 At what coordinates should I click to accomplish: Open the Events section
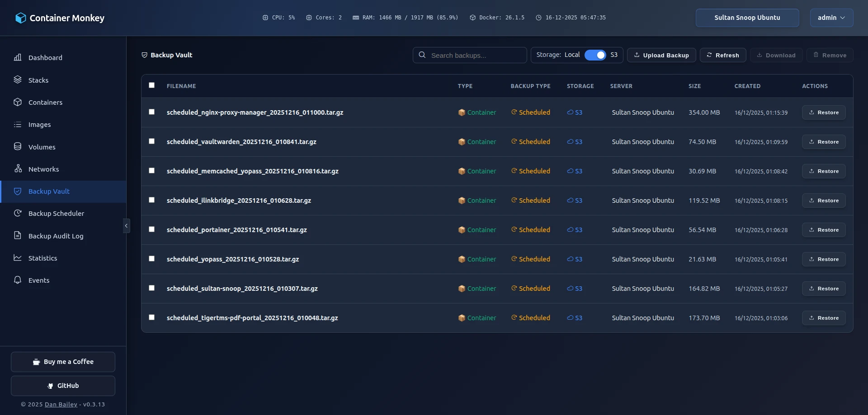click(39, 280)
